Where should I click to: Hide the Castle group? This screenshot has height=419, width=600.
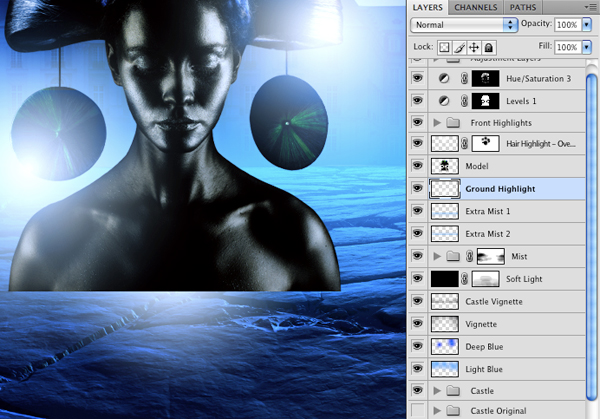point(417,390)
